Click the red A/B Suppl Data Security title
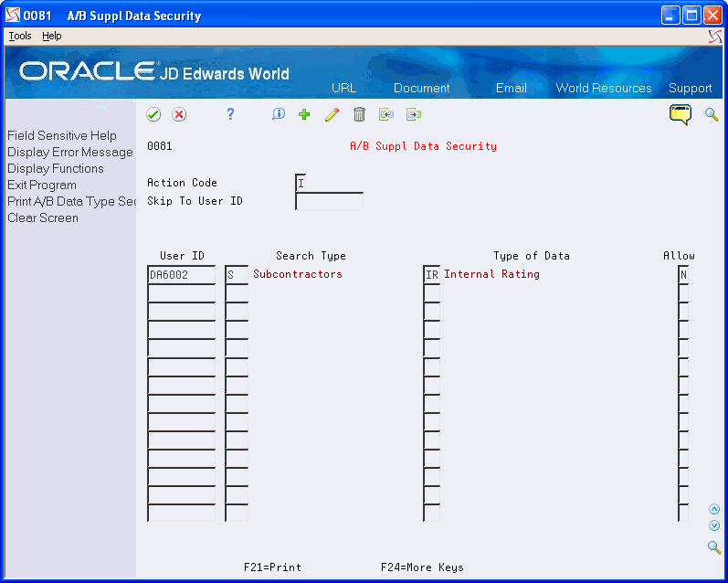This screenshot has width=728, height=583. pyautogui.click(x=423, y=146)
